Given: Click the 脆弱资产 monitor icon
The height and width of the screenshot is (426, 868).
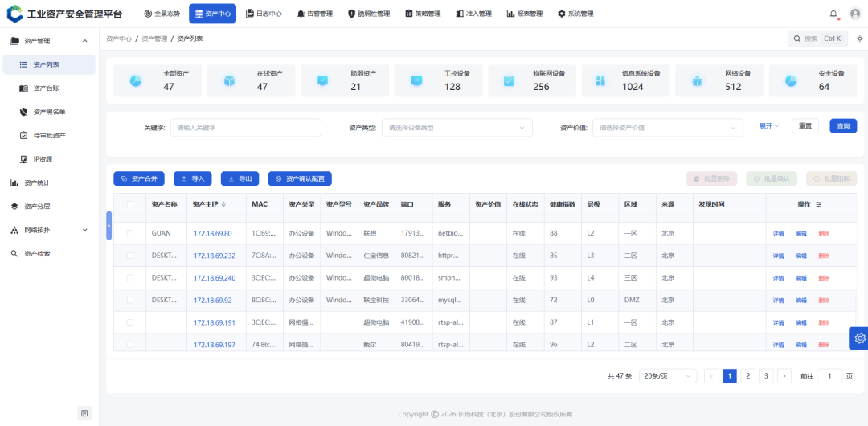Looking at the screenshot, I should [323, 81].
